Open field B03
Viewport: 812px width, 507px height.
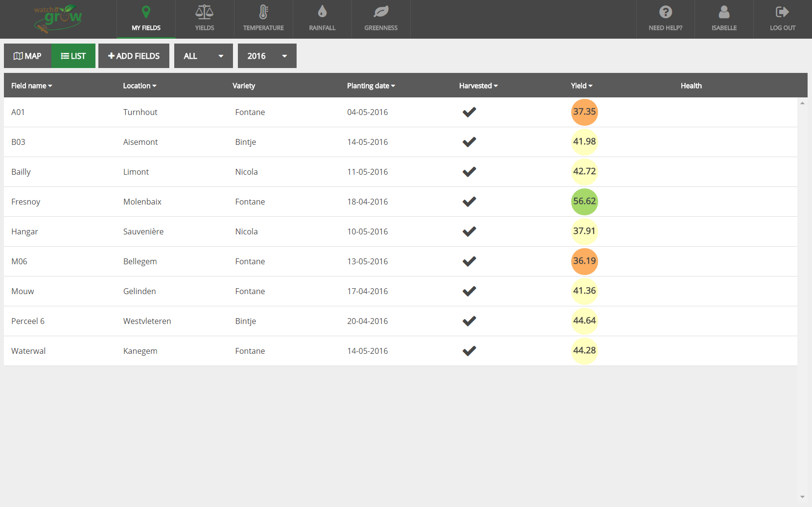18,142
